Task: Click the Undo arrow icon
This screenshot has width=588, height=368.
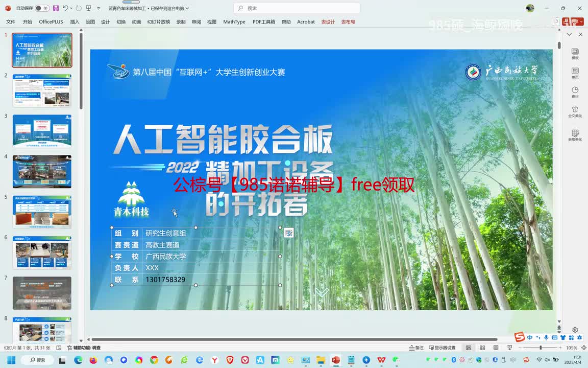Action: [65, 8]
